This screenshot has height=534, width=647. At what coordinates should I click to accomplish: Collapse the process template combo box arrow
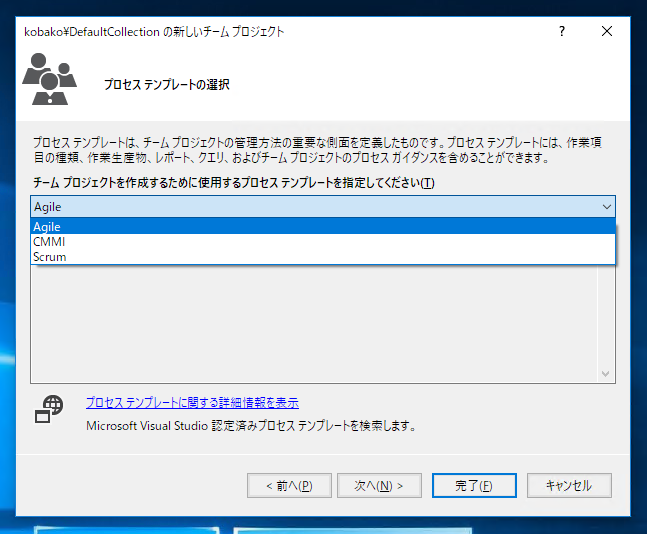click(606, 207)
